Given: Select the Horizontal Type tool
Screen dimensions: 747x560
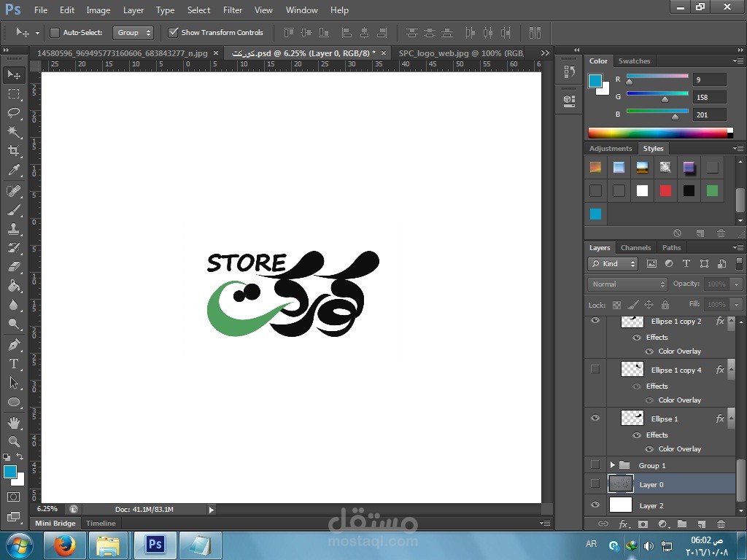Looking at the screenshot, I should pos(14,363).
